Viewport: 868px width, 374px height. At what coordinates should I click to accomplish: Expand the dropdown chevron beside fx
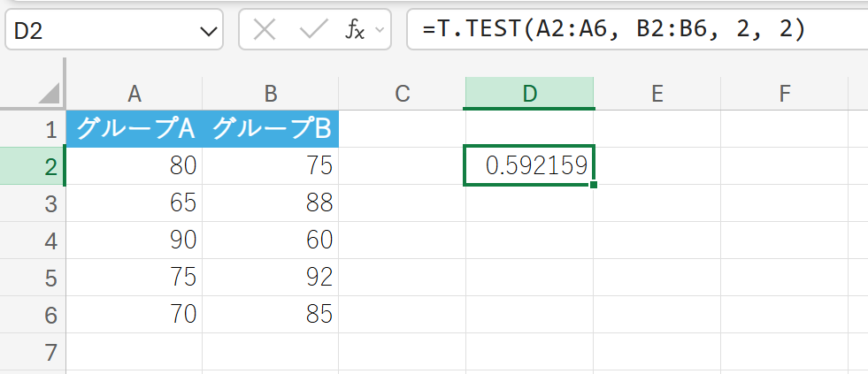click(x=380, y=31)
